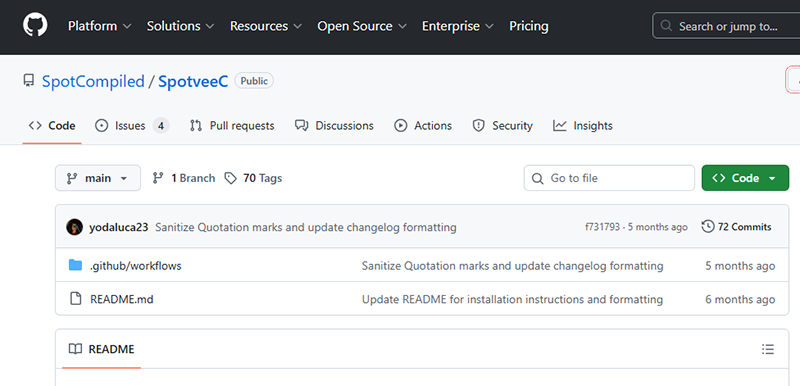Click the Issues count badge 4
Screen dimensions: 800x386
coord(161,126)
